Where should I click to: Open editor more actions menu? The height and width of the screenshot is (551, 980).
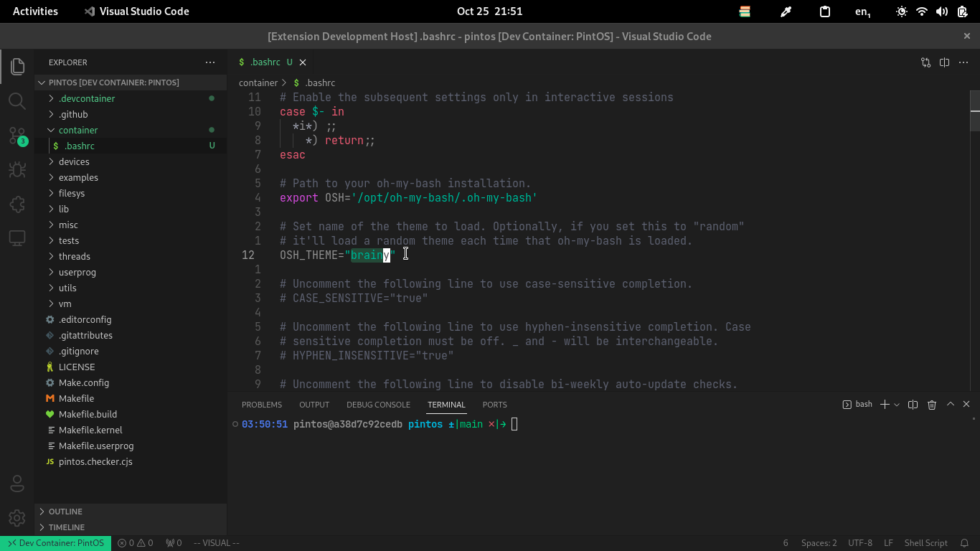click(x=963, y=62)
